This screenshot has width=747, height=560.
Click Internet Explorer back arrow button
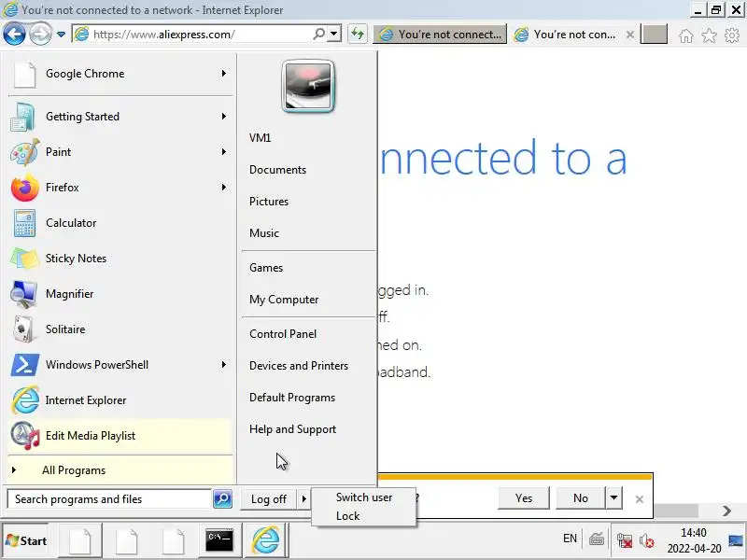[x=14, y=35]
